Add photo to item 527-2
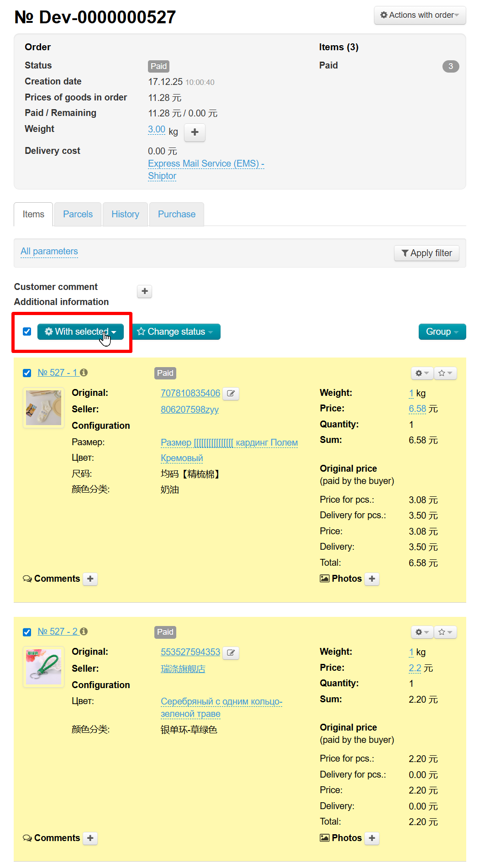The width and height of the screenshot is (479, 868). [372, 838]
